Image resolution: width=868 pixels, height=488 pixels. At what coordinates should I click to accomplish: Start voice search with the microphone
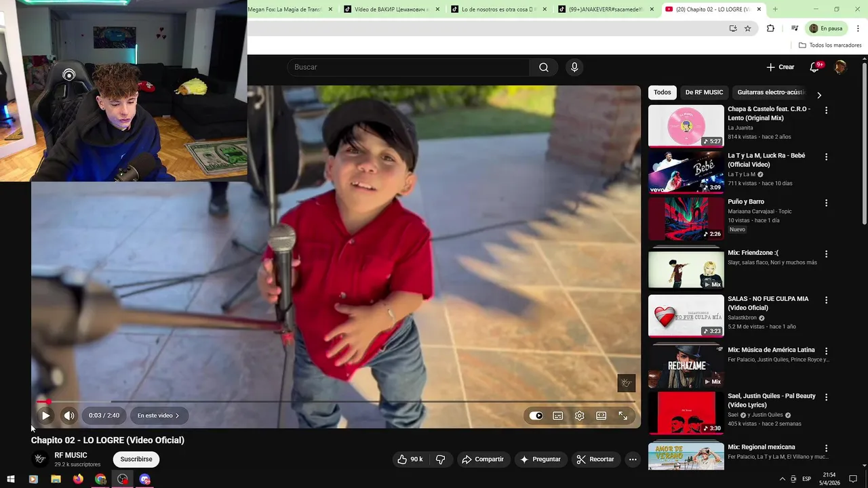pos(574,67)
